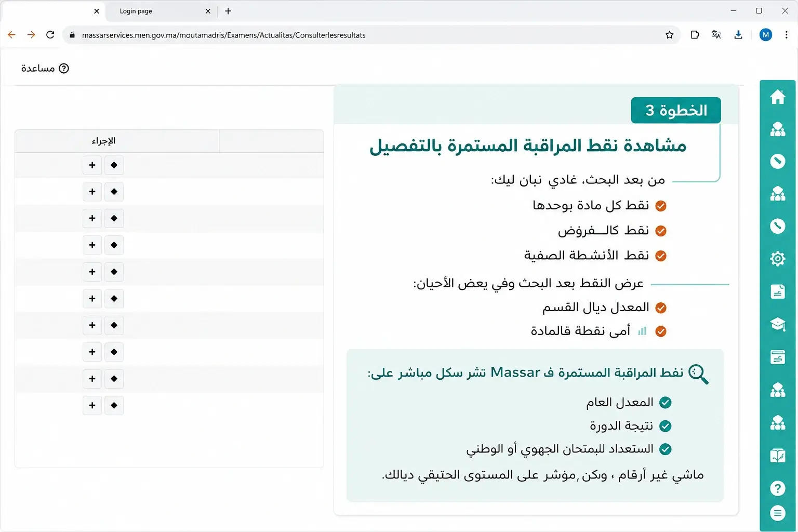Bookmark this page with the star icon

coord(669,35)
